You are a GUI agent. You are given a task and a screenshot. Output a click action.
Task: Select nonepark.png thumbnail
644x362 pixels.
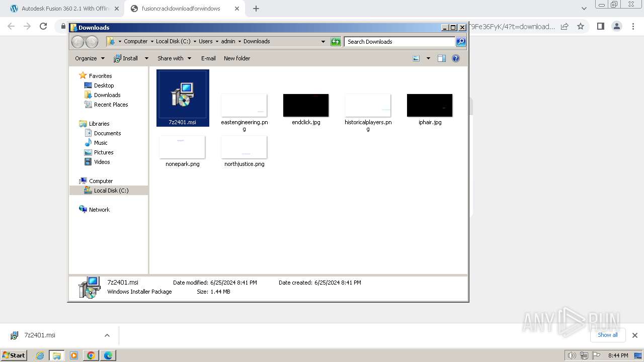tap(182, 147)
